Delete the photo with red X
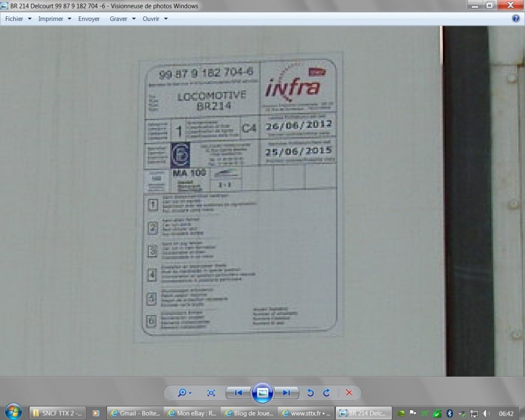Screen dimensions: 525x420 click(349, 392)
